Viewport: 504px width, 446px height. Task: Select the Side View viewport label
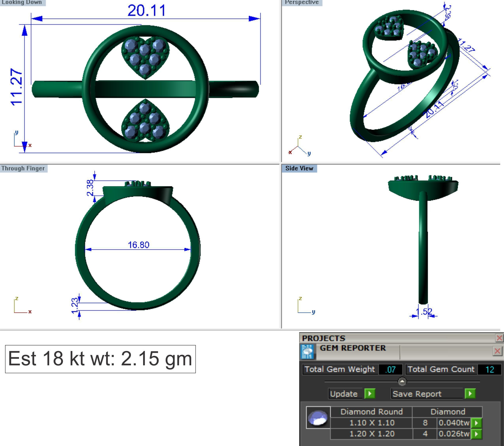(x=299, y=168)
